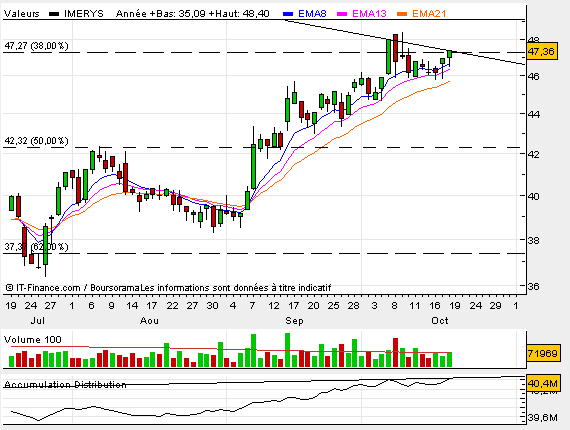Image resolution: width=570 pixels, height=430 pixels.
Task: Click the orange EMA21 legend swatch
Action: 402,14
